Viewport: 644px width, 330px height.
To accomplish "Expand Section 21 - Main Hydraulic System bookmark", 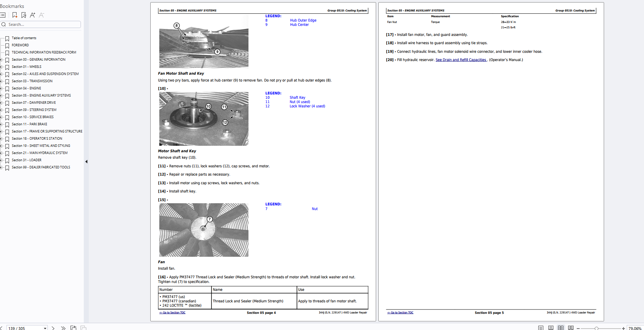I will point(1,153).
